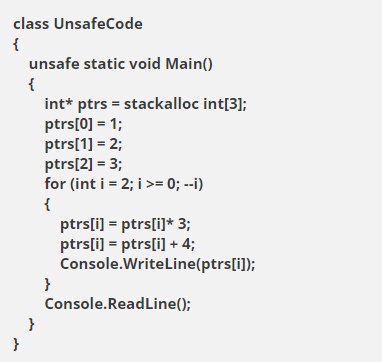The image size is (382, 362).
Task: Click the ptrs[2] = 3 assignment
Action: click(x=84, y=164)
